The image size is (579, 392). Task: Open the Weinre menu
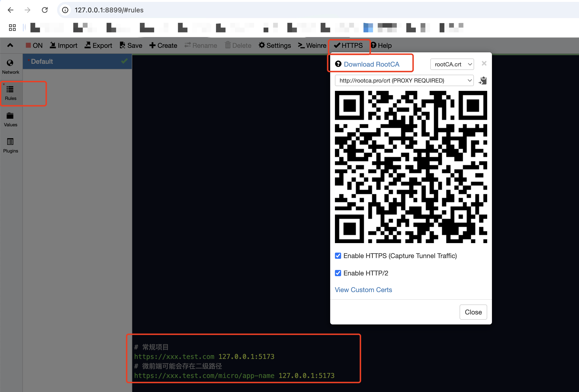[312, 45]
